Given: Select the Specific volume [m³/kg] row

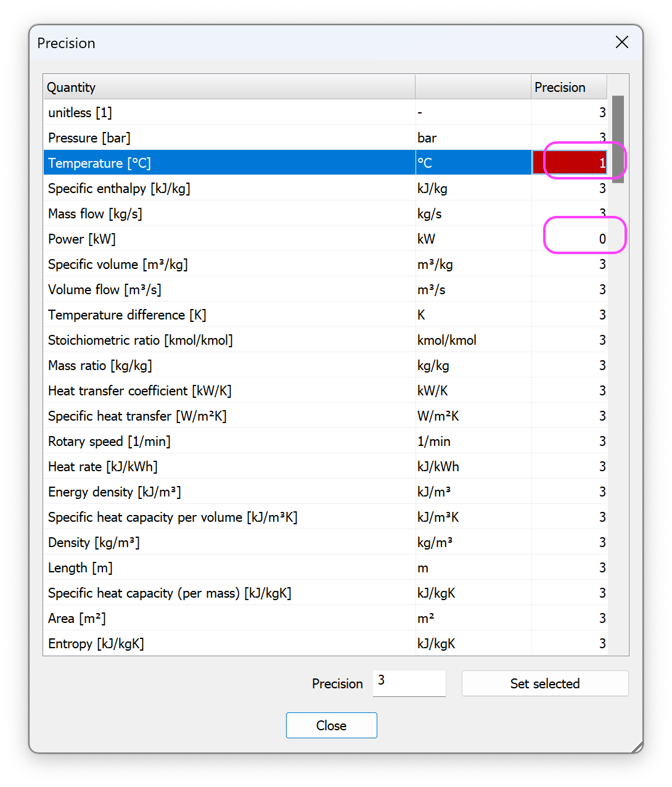Looking at the screenshot, I should click(x=326, y=264).
